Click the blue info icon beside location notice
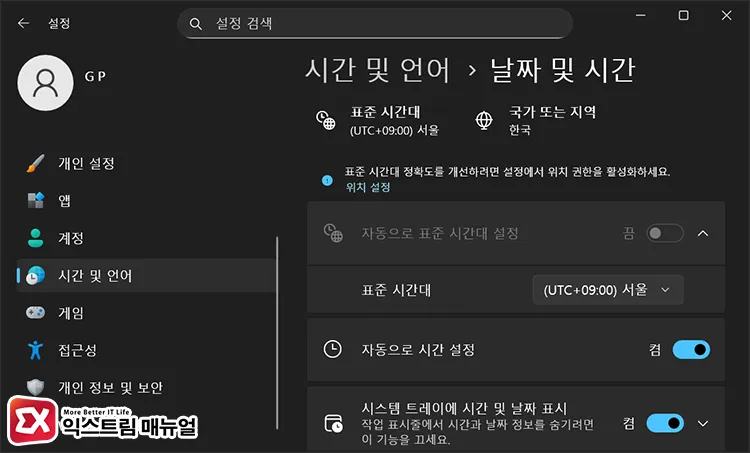The height and width of the screenshot is (453, 750). (x=327, y=180)
